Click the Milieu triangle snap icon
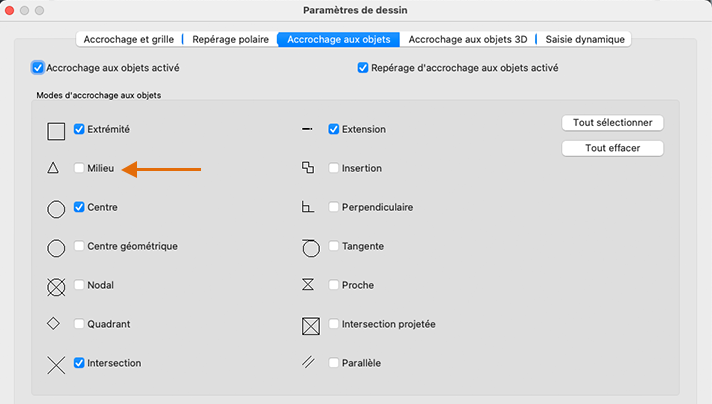712x404 pixels. (x=53, y=169)
